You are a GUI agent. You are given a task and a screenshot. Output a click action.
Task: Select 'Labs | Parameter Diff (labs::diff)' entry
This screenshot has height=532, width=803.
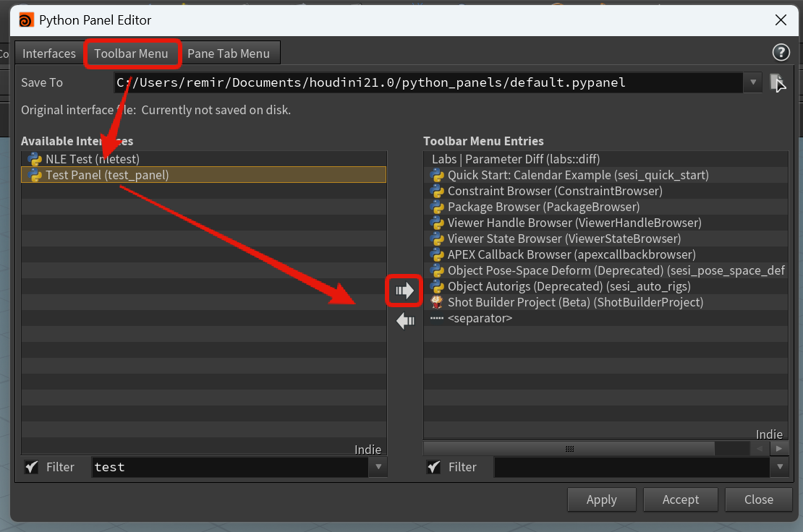606,159
